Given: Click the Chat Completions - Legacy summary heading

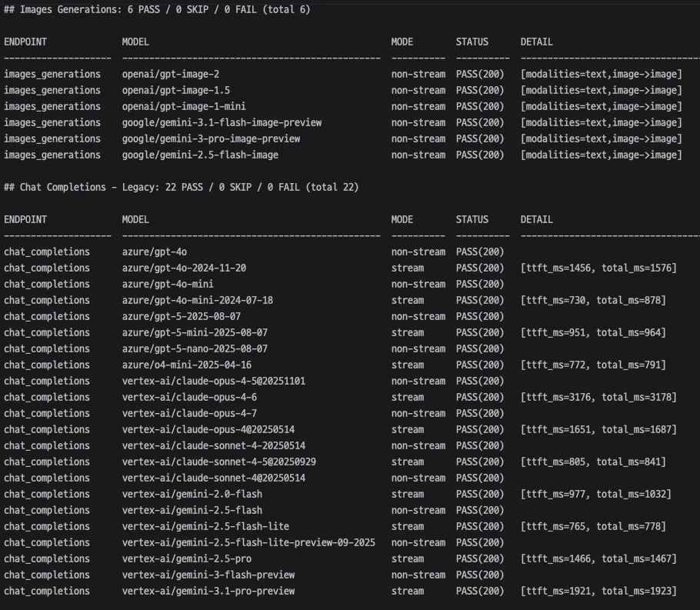Looking at the screenshot, I should pyautogui.click(x=182, y=187).
